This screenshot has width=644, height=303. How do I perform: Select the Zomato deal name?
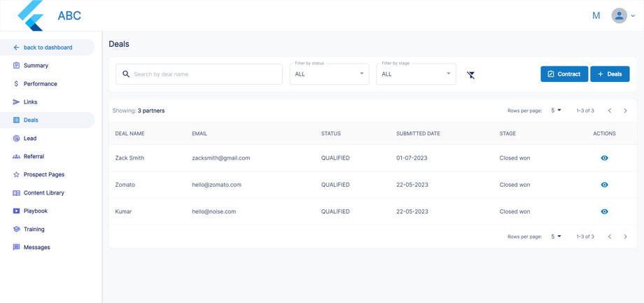point(125,185)
